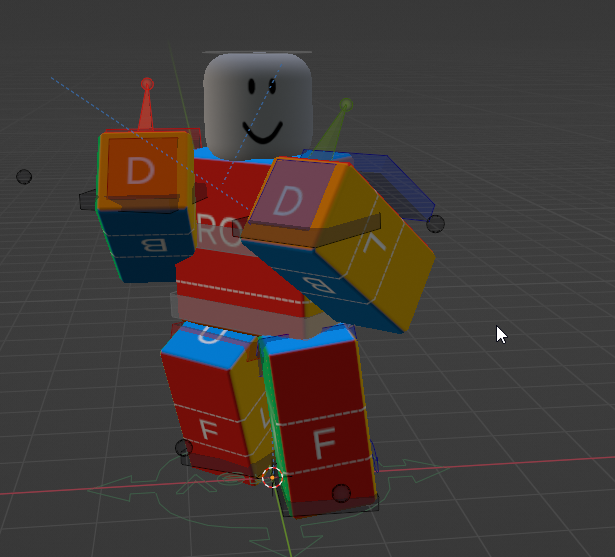The image size is (615, 557).
Task: Select the black sphere control beside the yellow arm
Action: tap(435, 224)
